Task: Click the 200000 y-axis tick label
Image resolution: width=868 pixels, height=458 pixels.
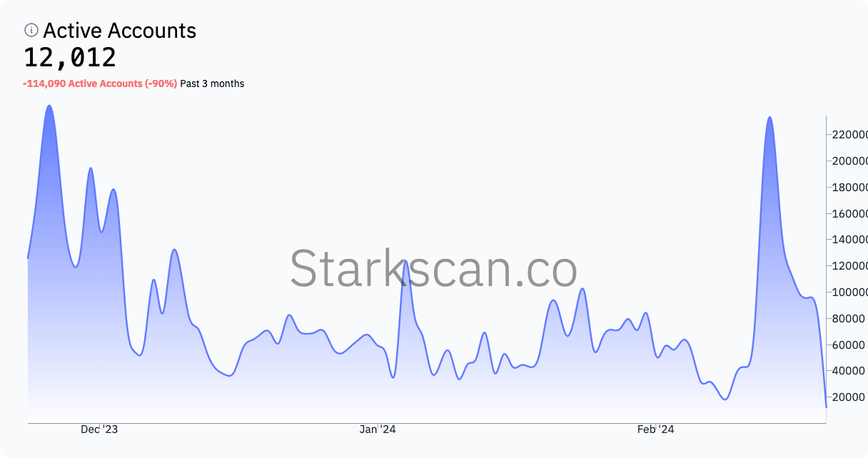Action: (849, 161)
